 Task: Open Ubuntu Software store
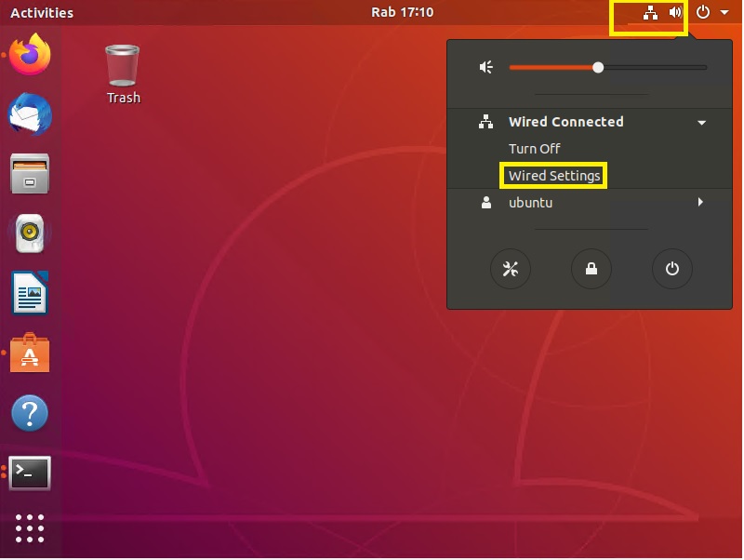point(30,353)
